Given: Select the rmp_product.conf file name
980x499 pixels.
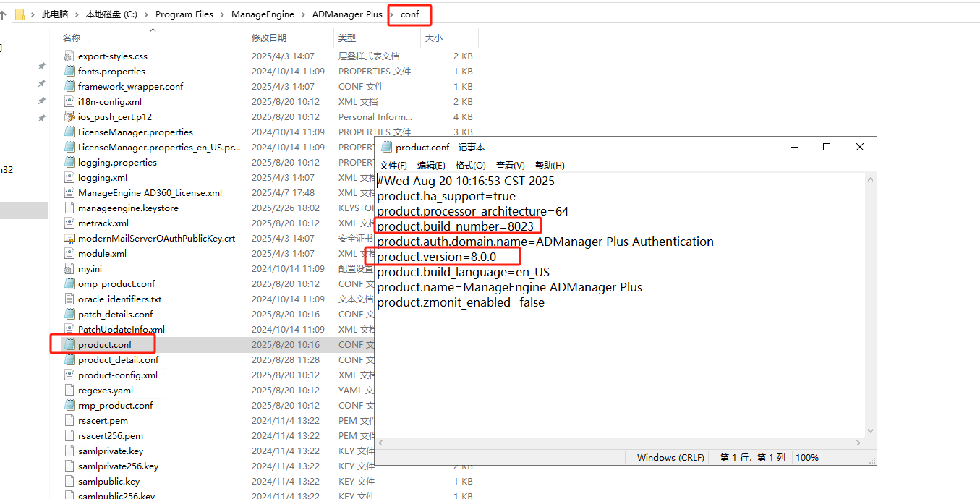Looking at the screenshot, I should (116, 406).
